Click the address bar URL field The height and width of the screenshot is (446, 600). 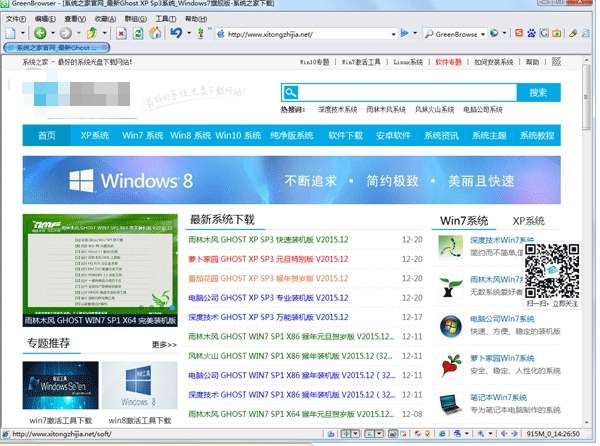[x=308, y=34]
